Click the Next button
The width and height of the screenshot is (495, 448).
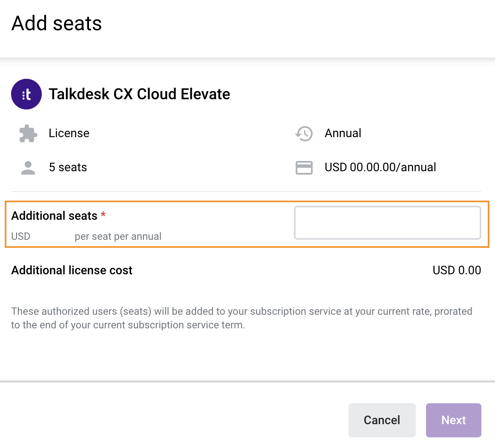(x=454, y=420)
